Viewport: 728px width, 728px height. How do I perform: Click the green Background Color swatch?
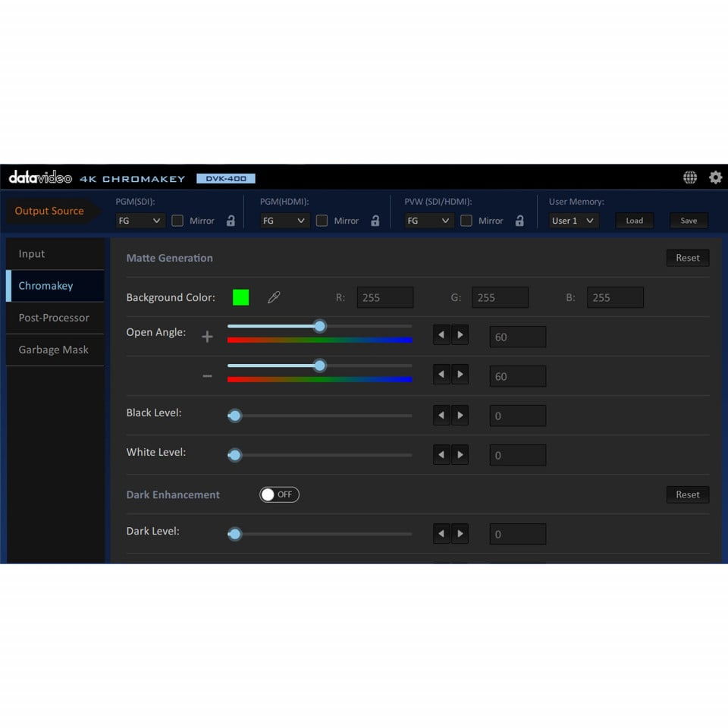click(x=240, y=297)
